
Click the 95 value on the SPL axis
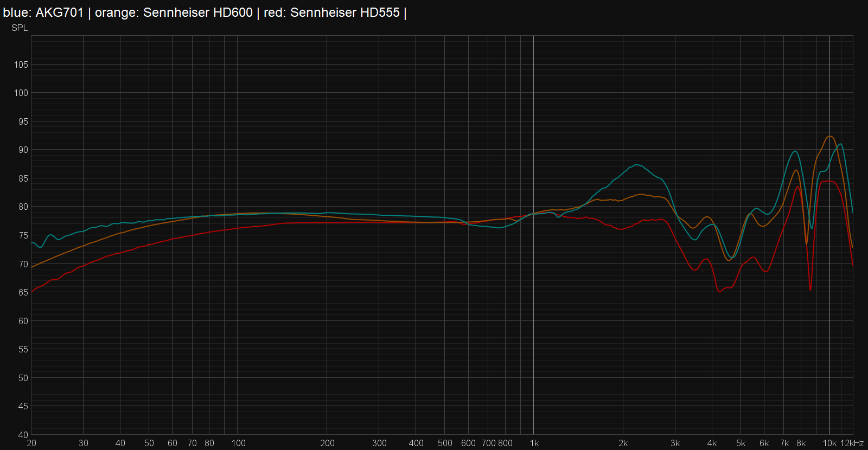coord(23,121)
